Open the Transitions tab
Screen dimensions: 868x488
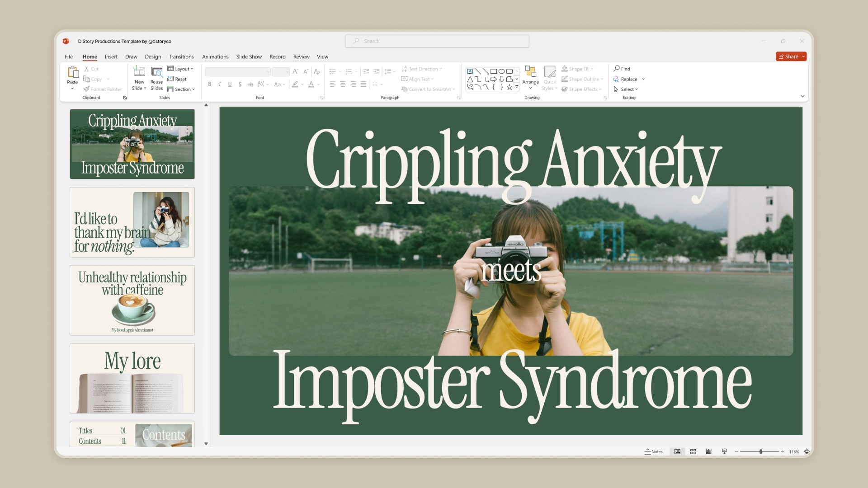point(181,56)
